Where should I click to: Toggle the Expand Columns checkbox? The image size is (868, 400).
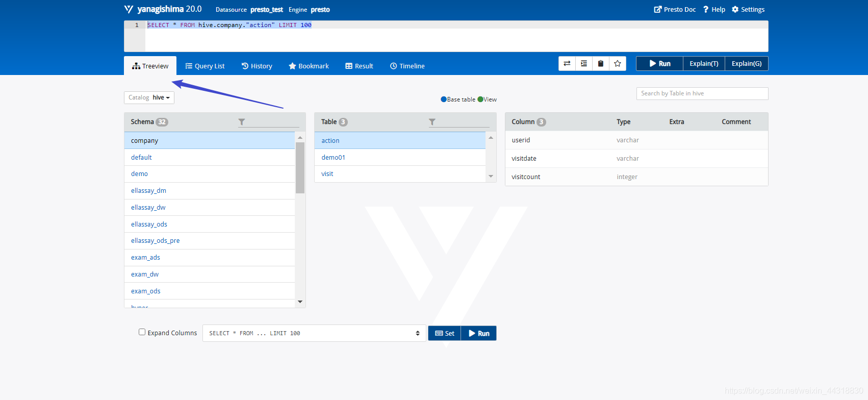[142, 332]
